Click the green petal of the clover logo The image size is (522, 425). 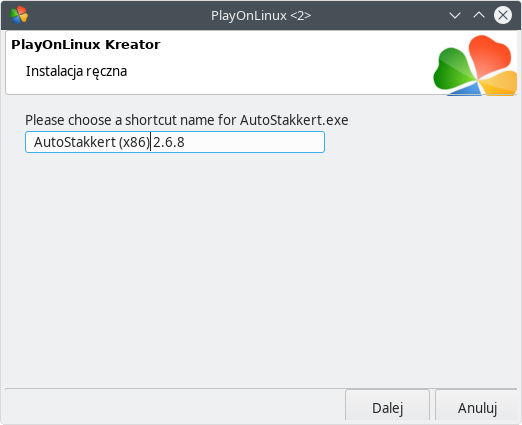click(454, 71)
